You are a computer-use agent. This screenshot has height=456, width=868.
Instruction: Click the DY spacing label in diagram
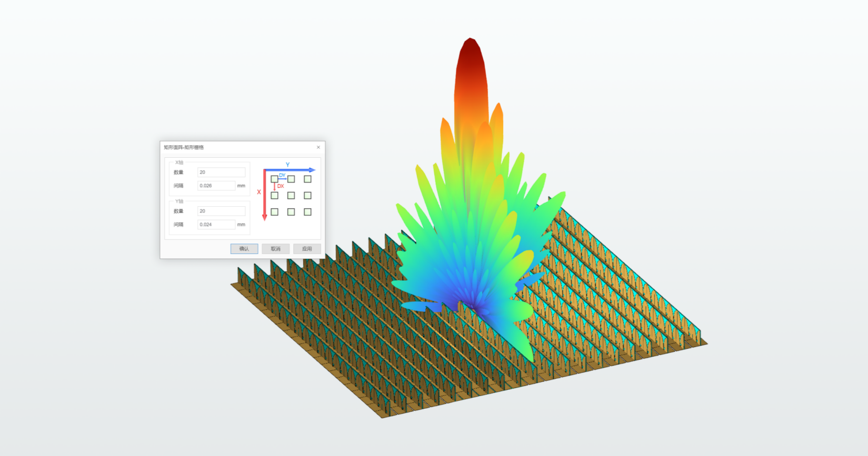click(x=282, y=175)
